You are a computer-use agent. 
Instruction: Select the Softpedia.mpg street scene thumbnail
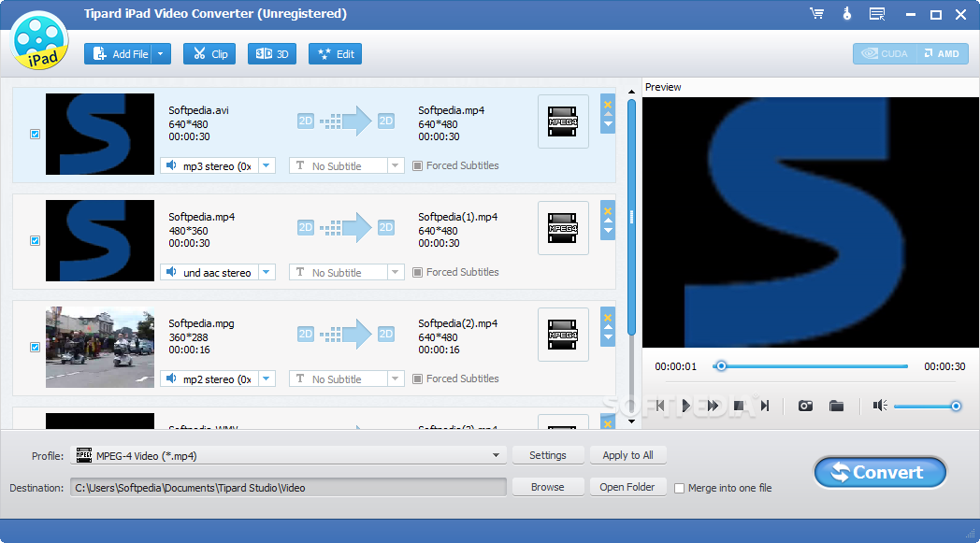pos(100,347)
